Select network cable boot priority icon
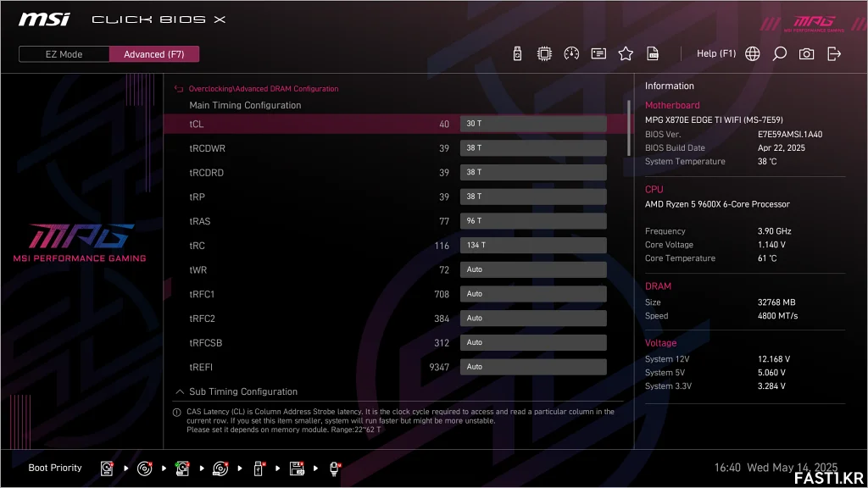The width and height of the screenshot is (868, 488). [x=335, y=469]
